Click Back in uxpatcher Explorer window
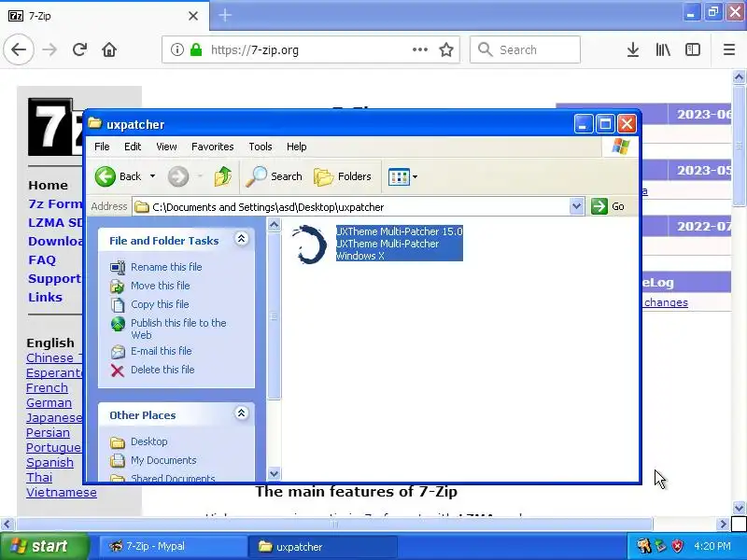 pyautogui.click(x=119, y=176)
